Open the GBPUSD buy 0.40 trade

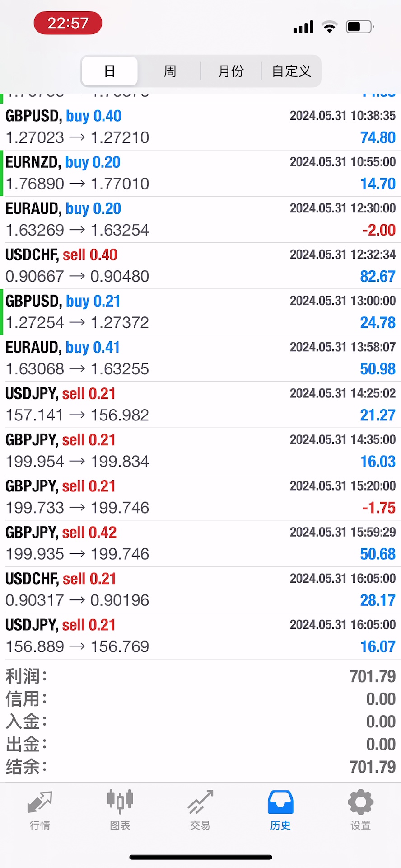200,127
